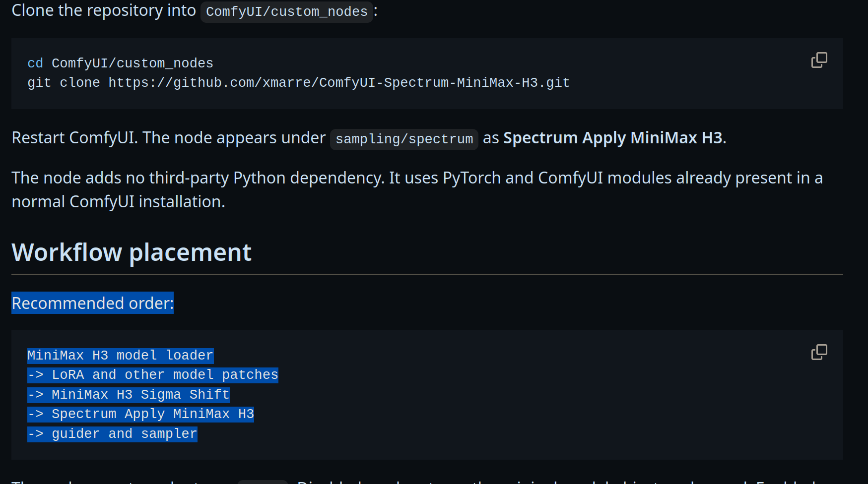Click the git clone GitHub URL line

(x=298, y=82)
